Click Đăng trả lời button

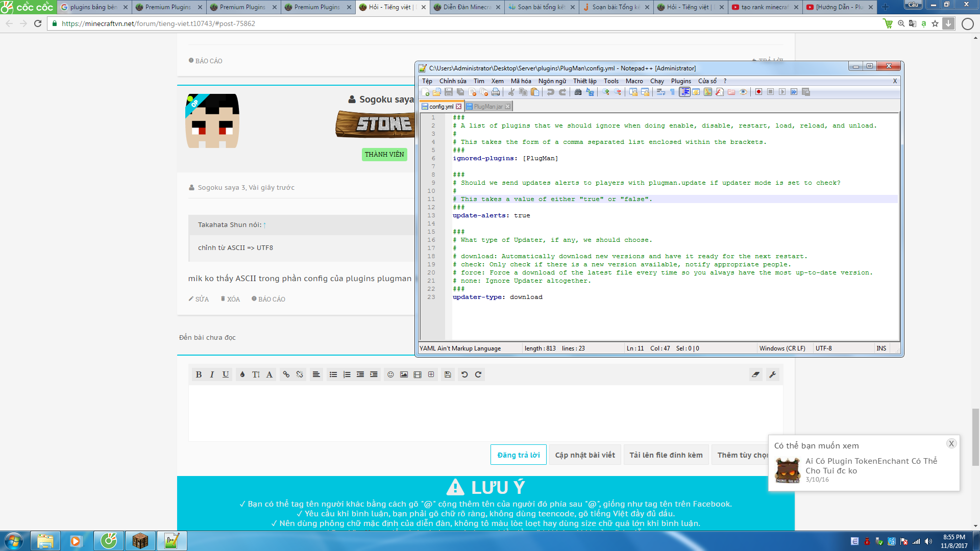[518, 455]
